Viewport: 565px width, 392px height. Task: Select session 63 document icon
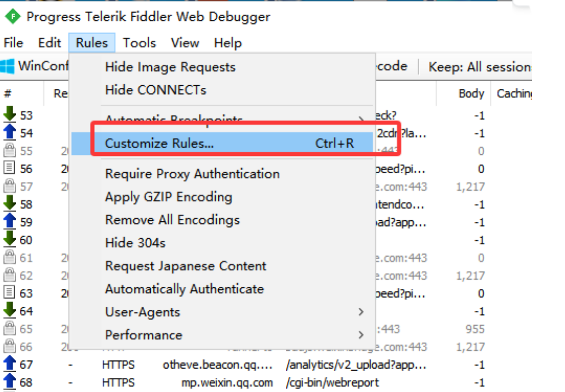click(9, 292)
